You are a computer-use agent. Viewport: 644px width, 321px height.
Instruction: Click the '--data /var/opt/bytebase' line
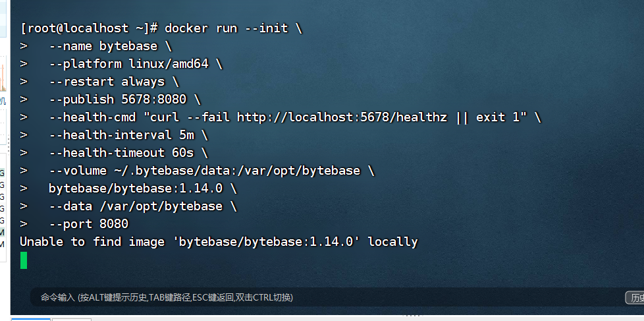click(x=128, y=206)
